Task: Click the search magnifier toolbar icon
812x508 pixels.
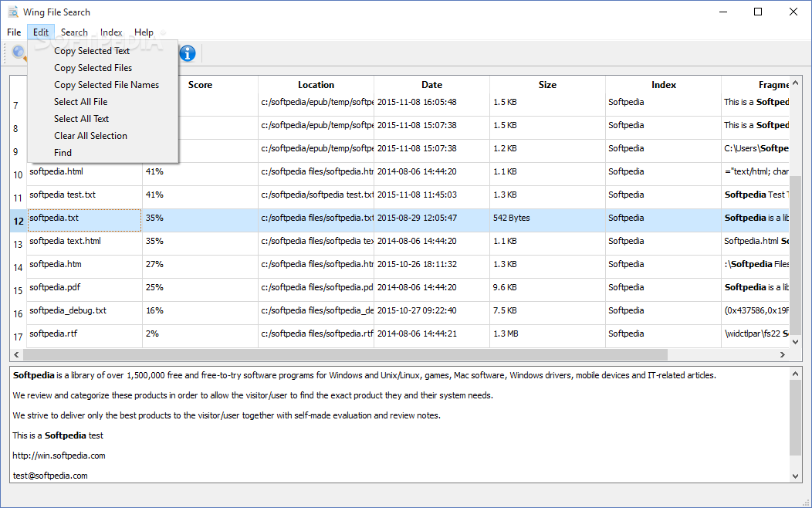Action: coord(19,52)
